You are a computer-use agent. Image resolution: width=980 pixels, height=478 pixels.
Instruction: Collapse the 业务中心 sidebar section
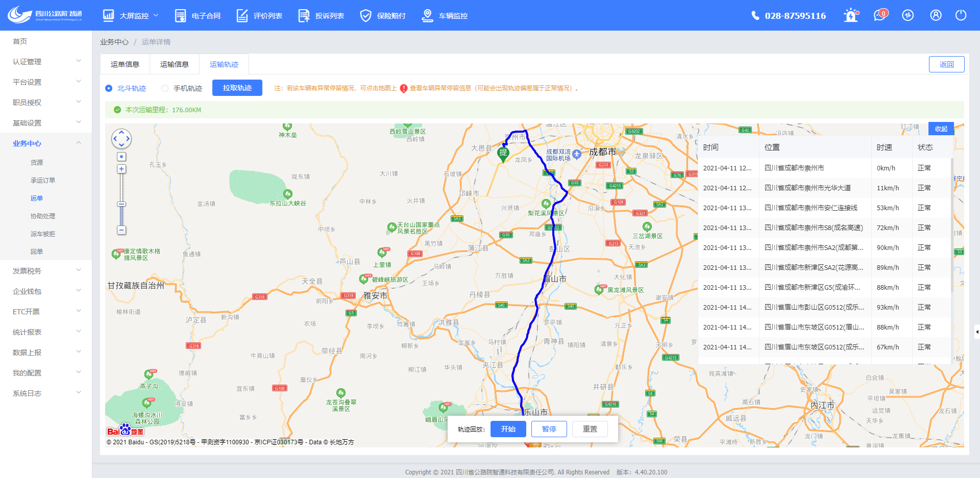[x=46, y=143]
